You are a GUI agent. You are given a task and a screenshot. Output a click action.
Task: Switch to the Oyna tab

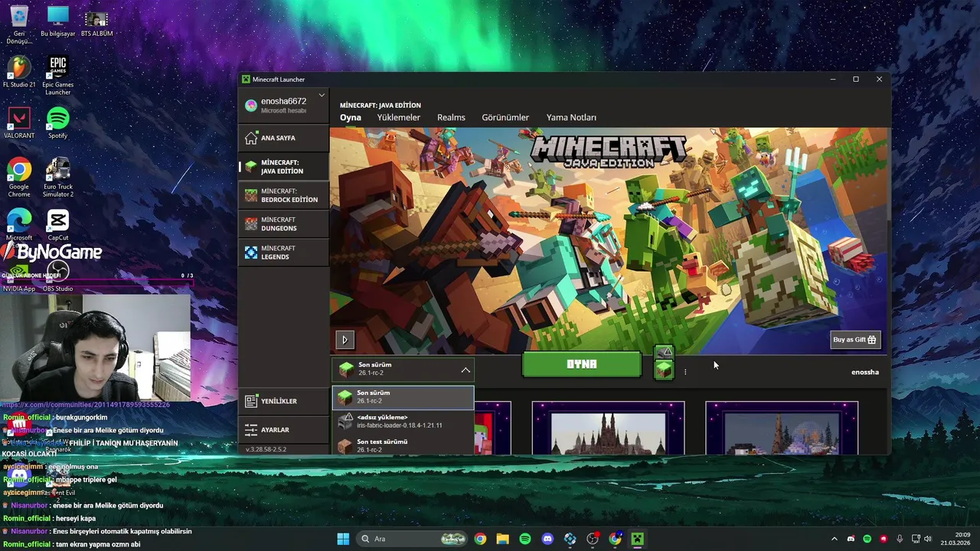pyautogui.click(x=351, y=117)
